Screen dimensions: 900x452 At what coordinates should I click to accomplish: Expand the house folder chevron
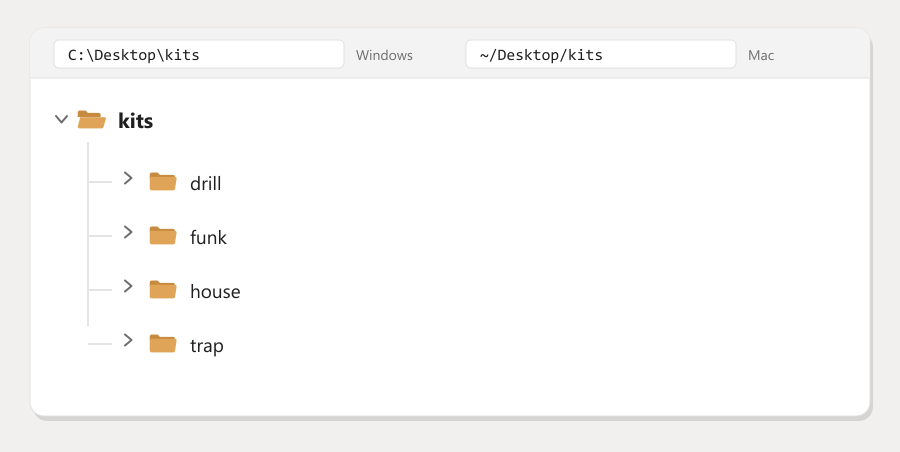click(128, 286)
